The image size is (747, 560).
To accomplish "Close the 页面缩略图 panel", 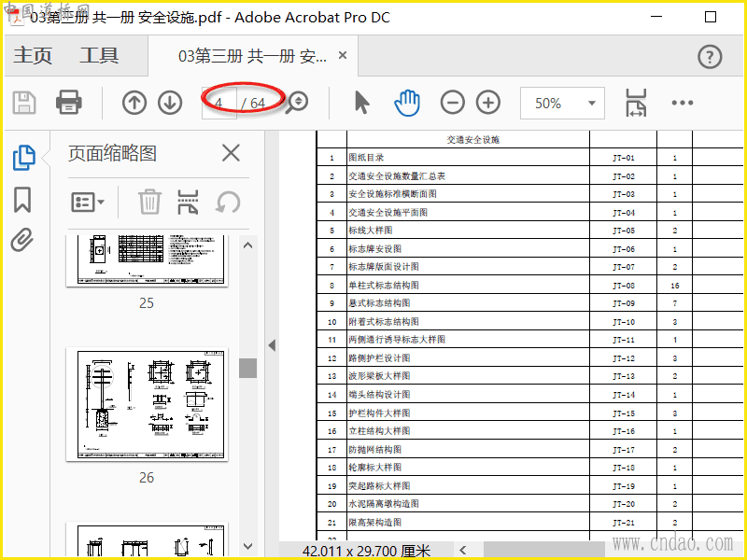I will (x=231, y=153).
